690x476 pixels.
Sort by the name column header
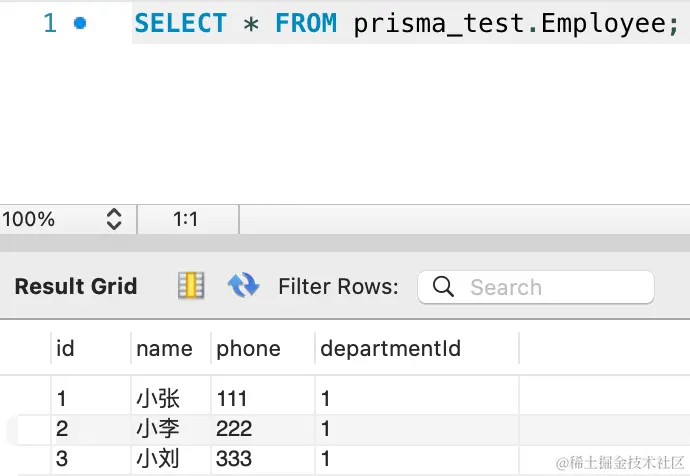tap(164, 348)
